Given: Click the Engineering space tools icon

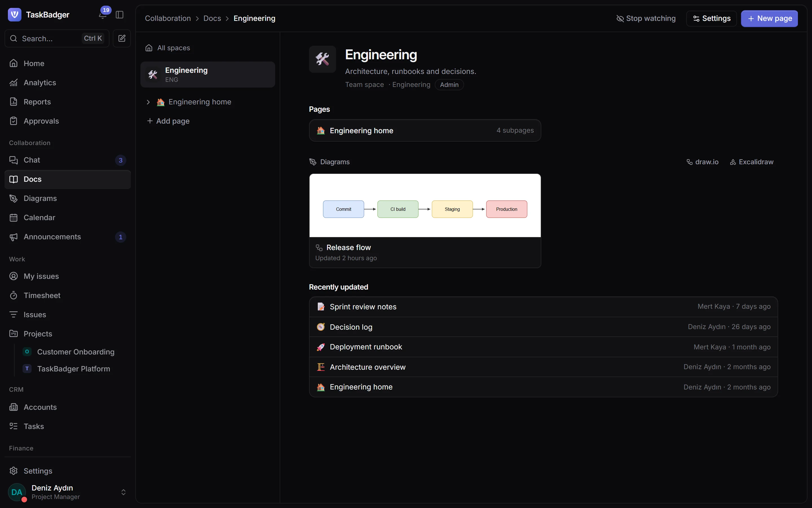Looking at the screenshot, I should (x=323, y=59).
